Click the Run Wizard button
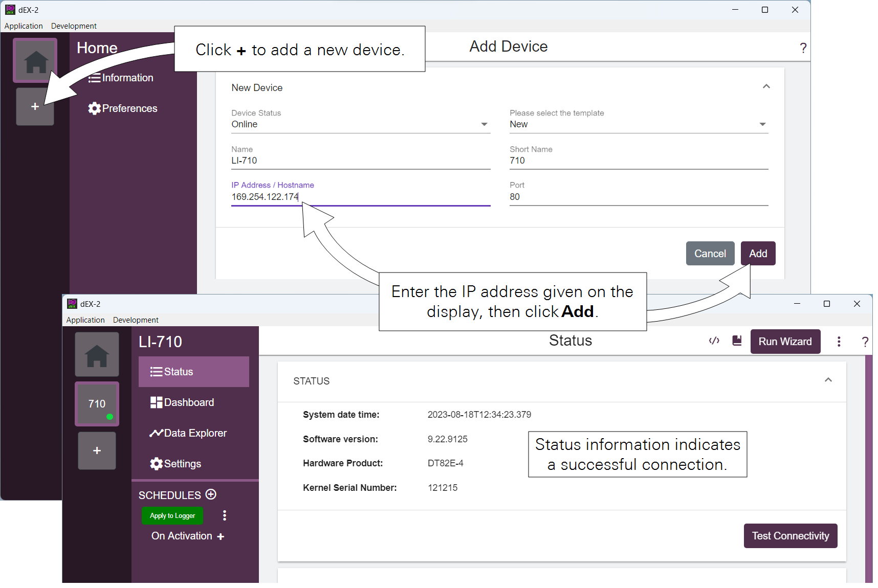 coord(785,342)
